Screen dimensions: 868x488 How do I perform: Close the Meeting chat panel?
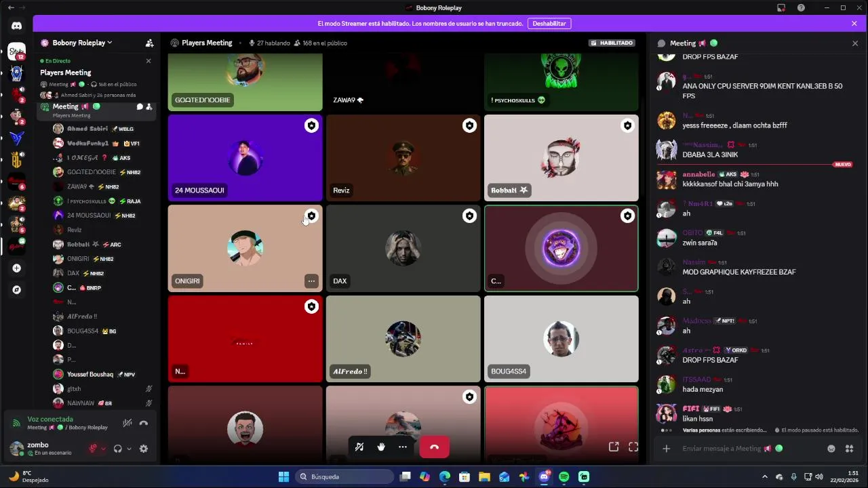click(855, 43)
